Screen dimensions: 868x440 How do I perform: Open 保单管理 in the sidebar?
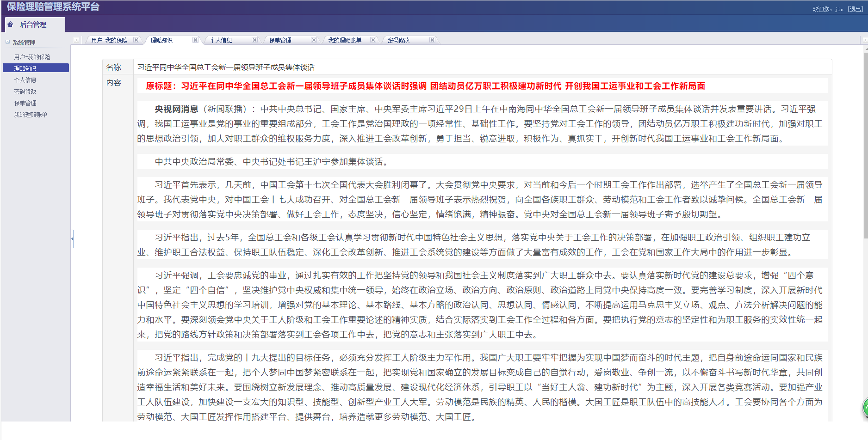coord(25,103)
